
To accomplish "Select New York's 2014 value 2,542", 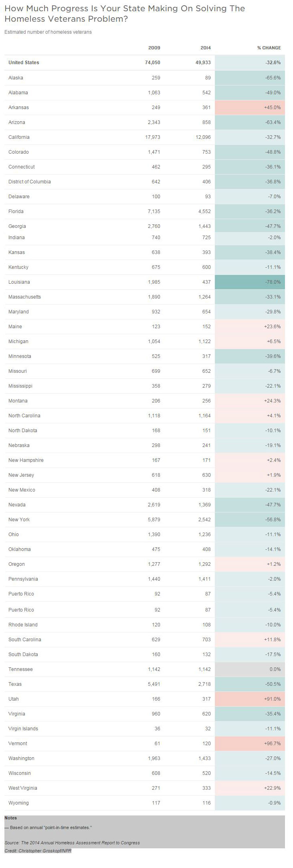I will tap(204, 520).
